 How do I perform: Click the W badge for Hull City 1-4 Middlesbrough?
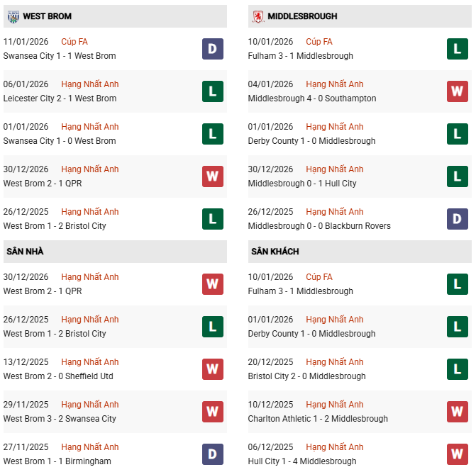(x=457, y=454)
